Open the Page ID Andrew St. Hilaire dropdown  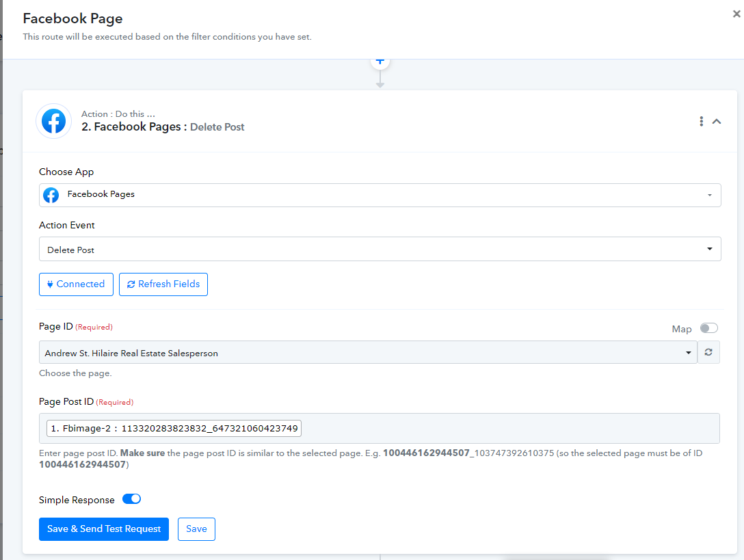tap(368, 353)
